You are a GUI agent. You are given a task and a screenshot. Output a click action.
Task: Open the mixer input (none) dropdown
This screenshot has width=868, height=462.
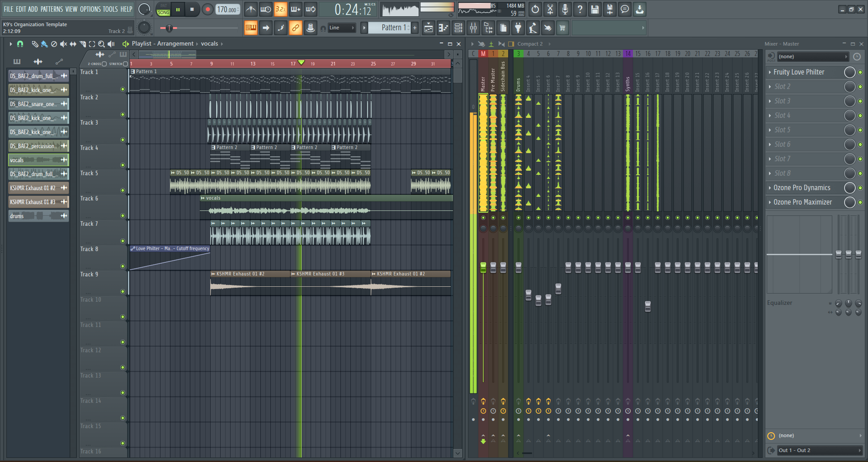pyautogui.click(x=813, y=56)
